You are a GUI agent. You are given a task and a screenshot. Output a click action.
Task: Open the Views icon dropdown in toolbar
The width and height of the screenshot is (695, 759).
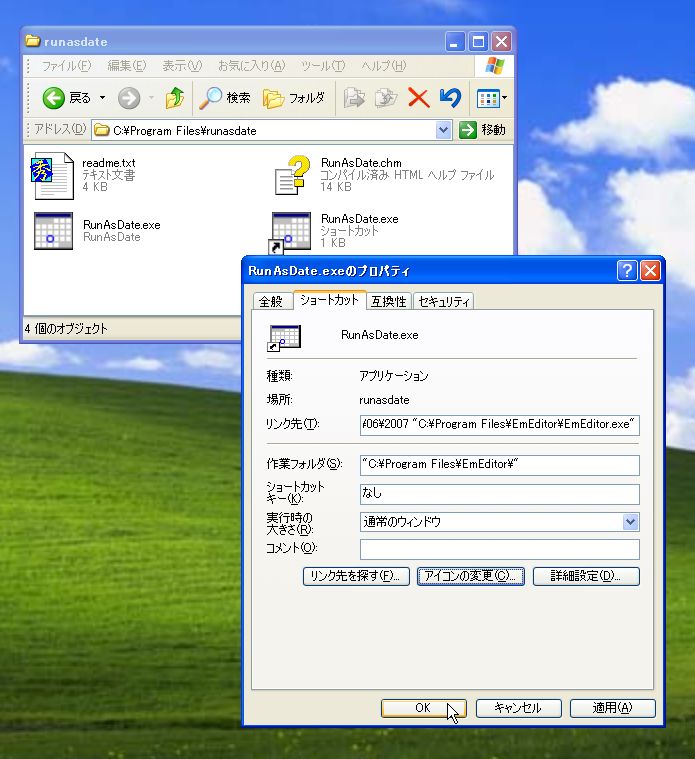(492, 98)
